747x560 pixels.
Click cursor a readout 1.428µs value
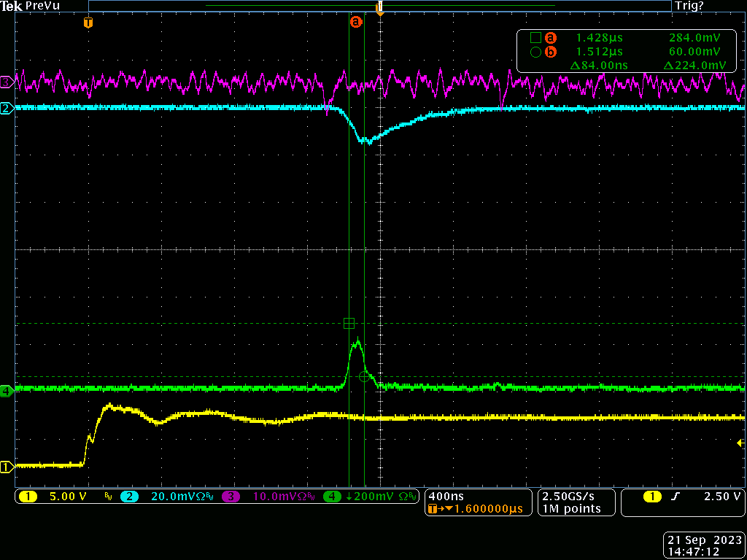pyautogui.click(x=600, y=38)
